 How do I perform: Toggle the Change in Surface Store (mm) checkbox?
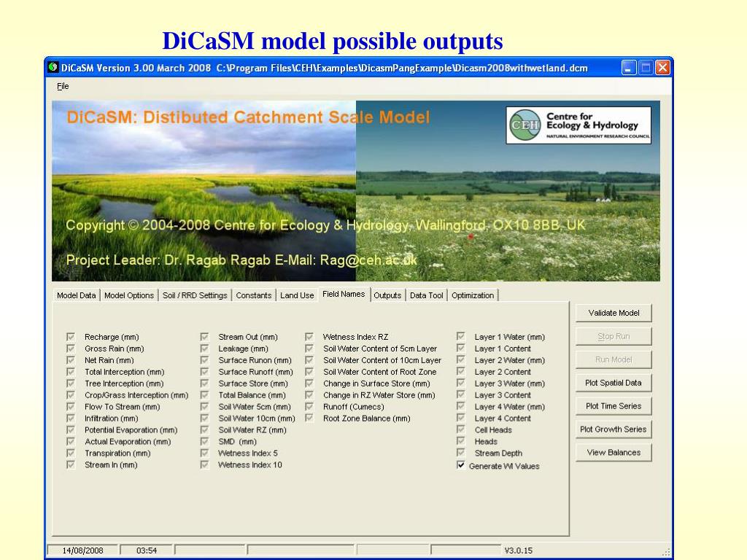coord(309,384)
